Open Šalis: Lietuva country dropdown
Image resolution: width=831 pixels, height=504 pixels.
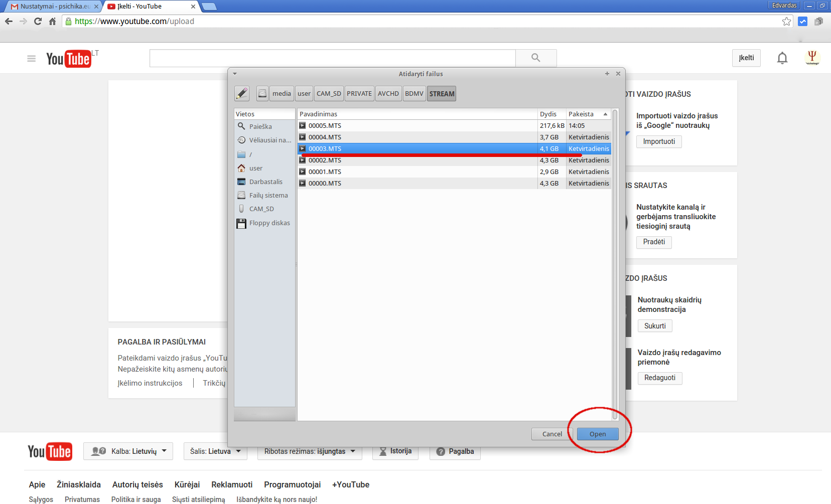point(216,451)
